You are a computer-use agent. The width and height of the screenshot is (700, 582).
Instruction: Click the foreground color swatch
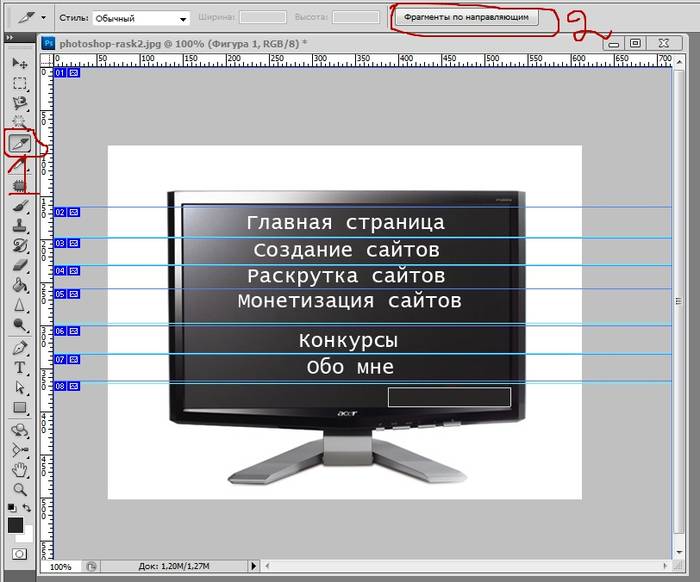(x=15, y=525)
